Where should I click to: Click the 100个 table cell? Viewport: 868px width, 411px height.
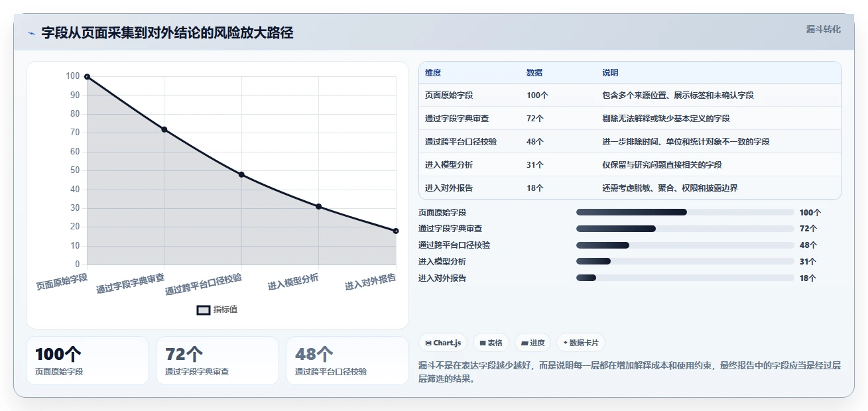(x=537, y=95)
